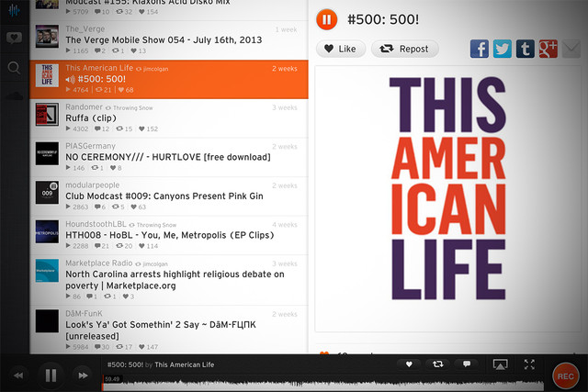This screenshot has width=588, height=392.
Task: Share track on Facebook
Action: click(480, 49)
